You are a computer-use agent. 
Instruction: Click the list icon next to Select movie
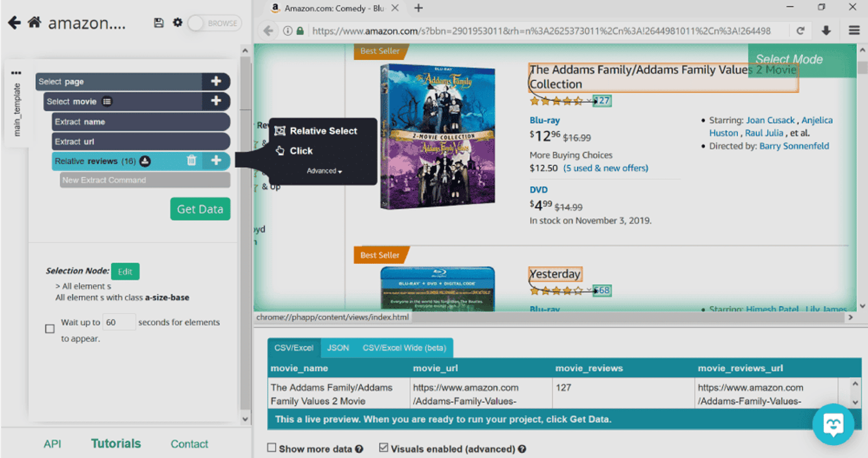coord(107,101)
